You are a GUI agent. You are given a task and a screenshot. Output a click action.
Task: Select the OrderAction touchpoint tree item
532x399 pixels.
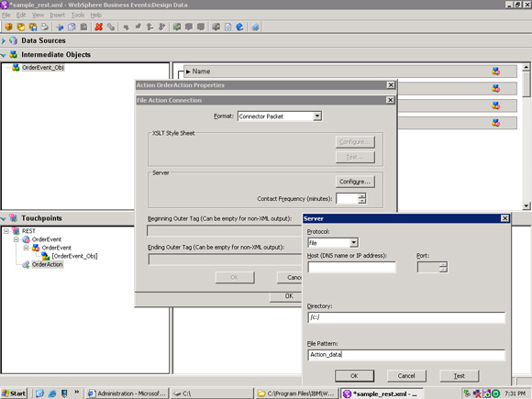[47, 264]
